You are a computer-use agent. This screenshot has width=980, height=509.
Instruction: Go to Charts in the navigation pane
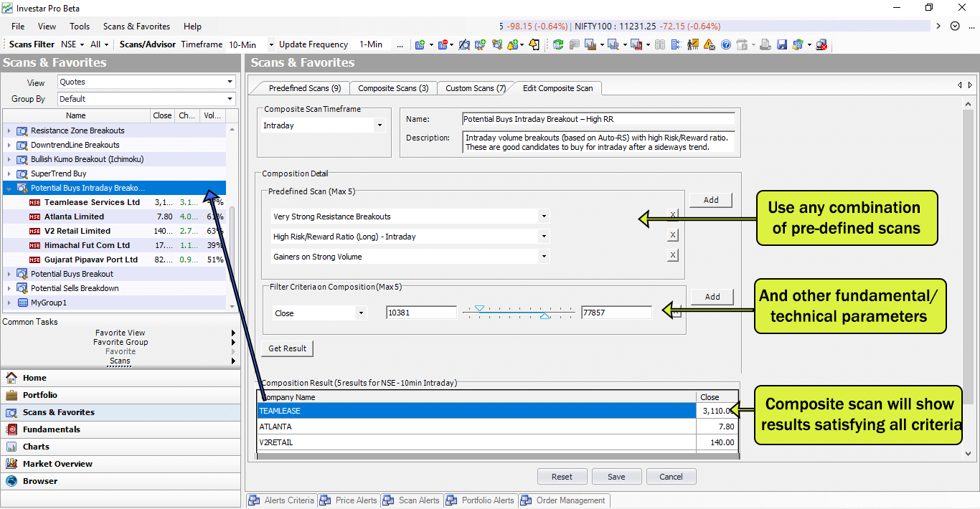tap(36, 447)
